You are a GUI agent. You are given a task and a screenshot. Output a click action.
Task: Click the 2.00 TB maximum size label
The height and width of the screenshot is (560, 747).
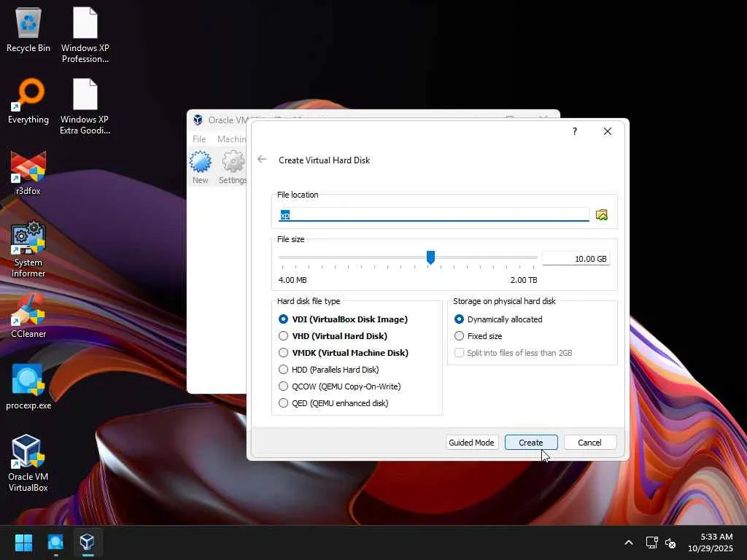(524, 280)
